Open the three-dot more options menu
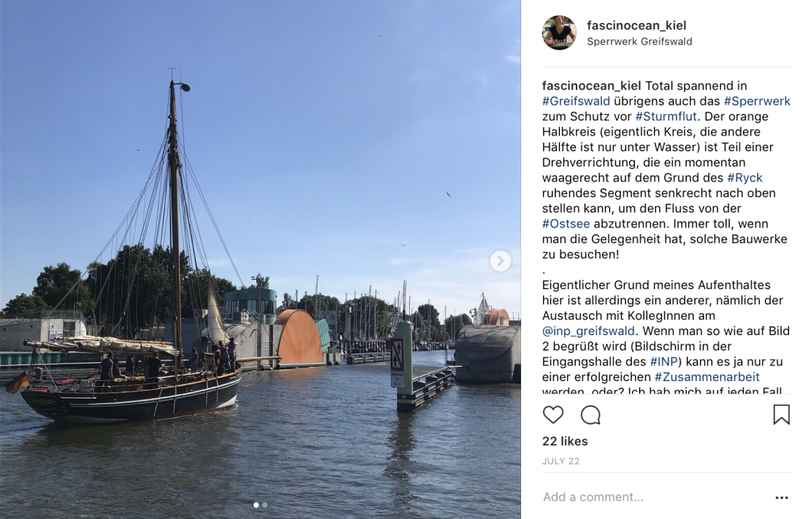 coord(781,498)
